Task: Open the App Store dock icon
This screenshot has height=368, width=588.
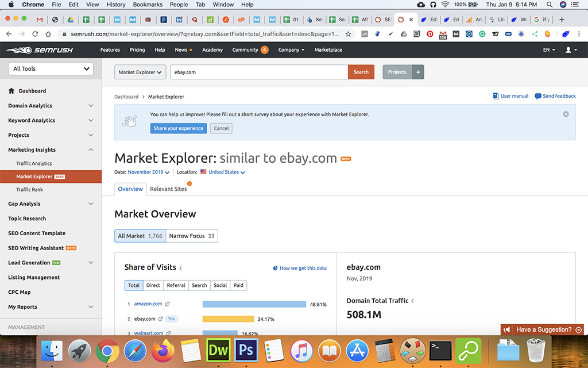Action: (357, 350)
